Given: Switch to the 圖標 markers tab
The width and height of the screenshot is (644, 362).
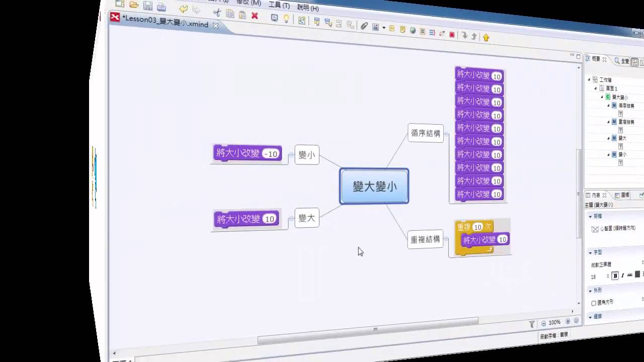Looking at the screenshot, I should click(622, 195).
